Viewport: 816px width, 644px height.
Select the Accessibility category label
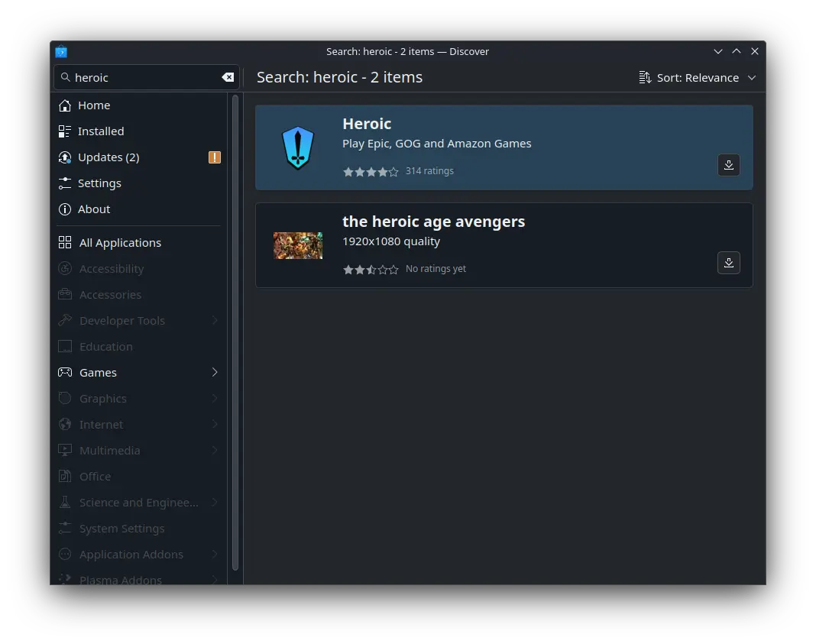pyautogui.click(x=112, y=269)
